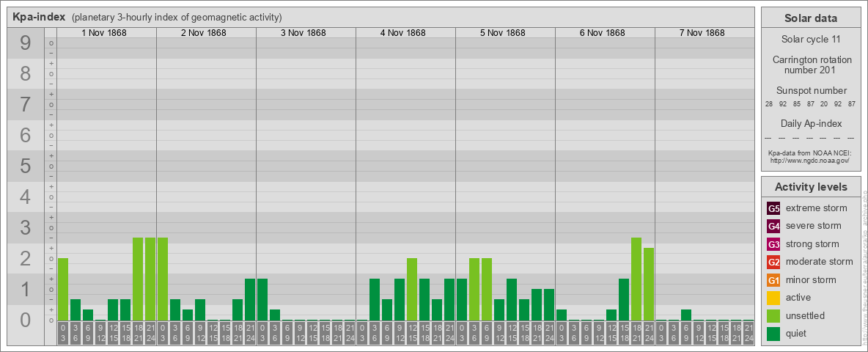Image resolution: width=868 pixels, height=352 pixels.
Task: Click the yellow 'active' color swatch
Action: (773, 298)
